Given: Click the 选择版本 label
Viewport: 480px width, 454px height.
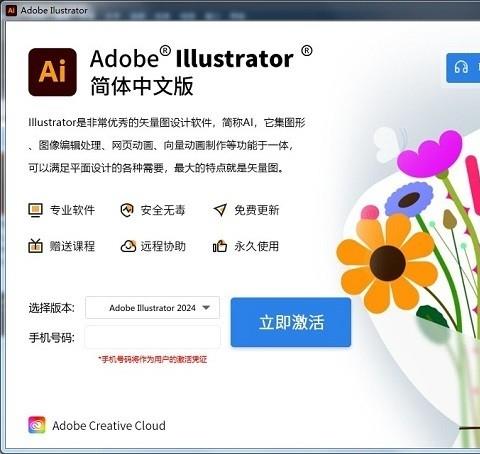Looking at the screenshot, I should pos(52,307).
